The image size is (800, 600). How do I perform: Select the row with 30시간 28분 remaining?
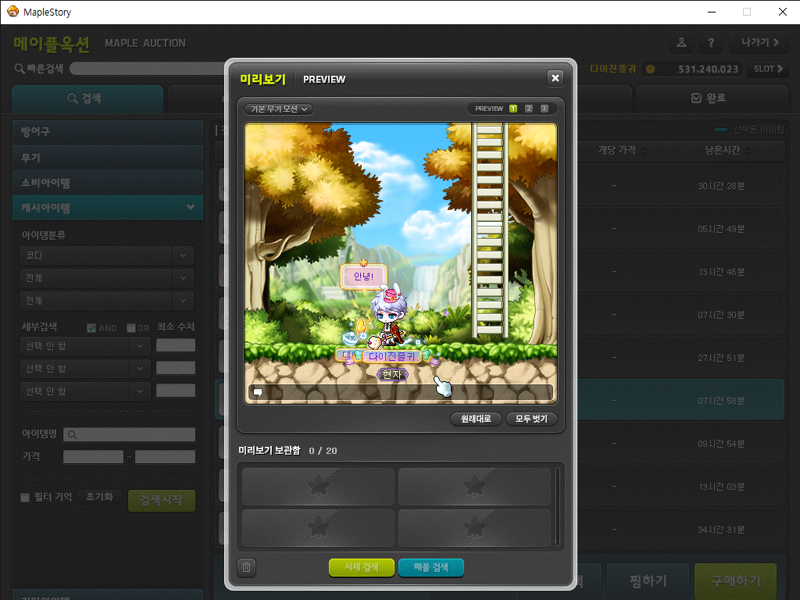681,186
